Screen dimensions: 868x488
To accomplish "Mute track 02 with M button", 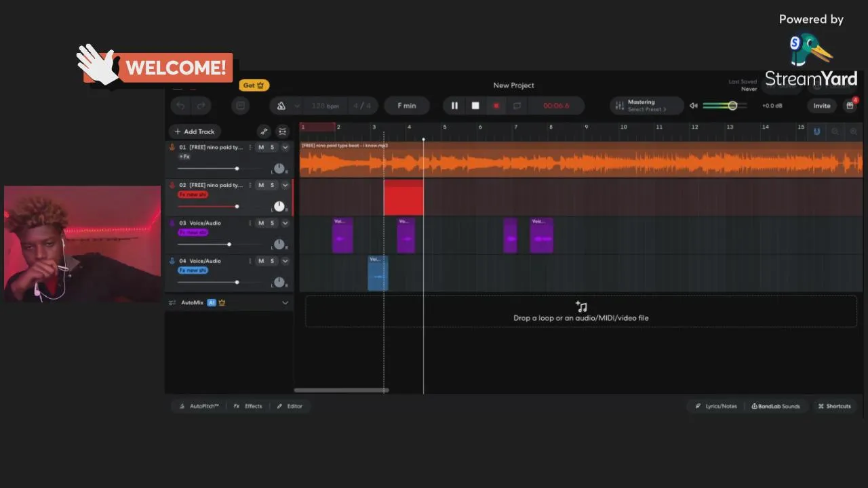I will pyautogui.click(x=261, y=185).
